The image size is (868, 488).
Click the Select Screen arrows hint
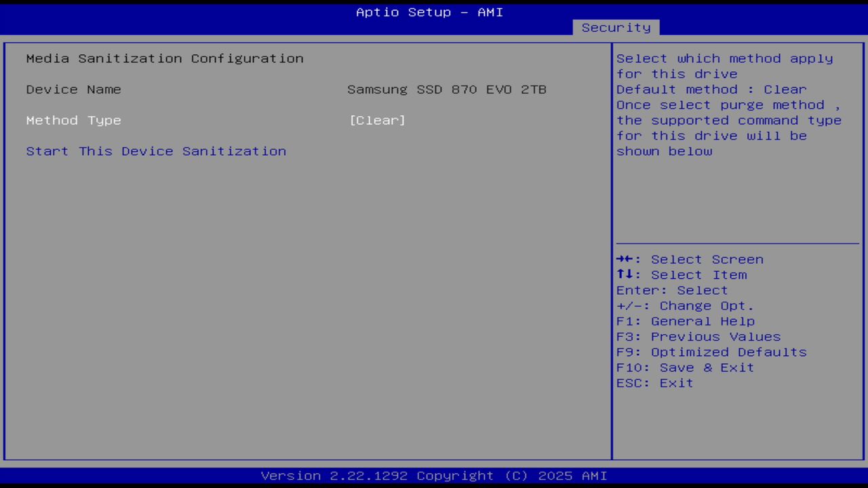[690, 260]
